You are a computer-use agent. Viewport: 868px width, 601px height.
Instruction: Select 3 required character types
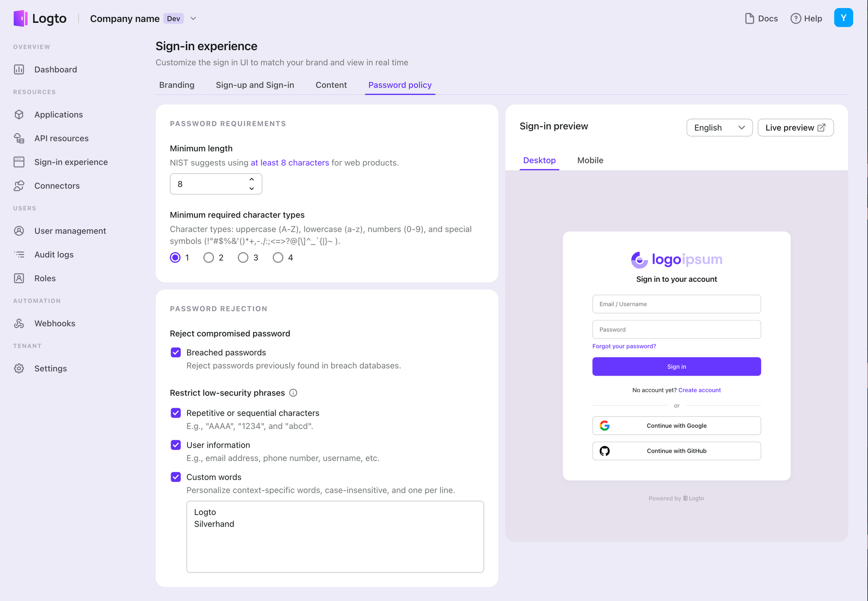coord(243,258)
